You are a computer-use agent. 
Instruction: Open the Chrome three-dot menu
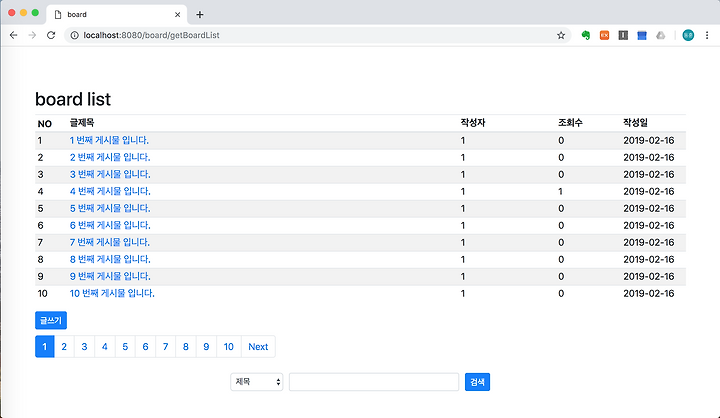point(707,35)
